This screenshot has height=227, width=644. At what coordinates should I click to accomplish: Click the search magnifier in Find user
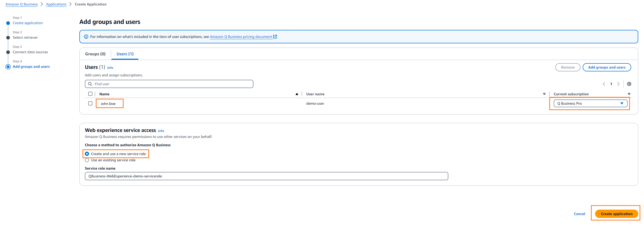[90, 84]
